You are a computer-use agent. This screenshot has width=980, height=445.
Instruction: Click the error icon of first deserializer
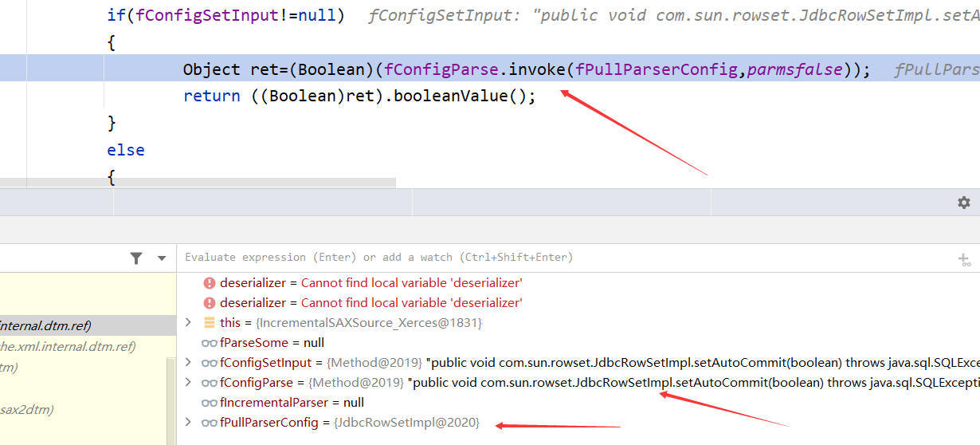click(210, 282)
